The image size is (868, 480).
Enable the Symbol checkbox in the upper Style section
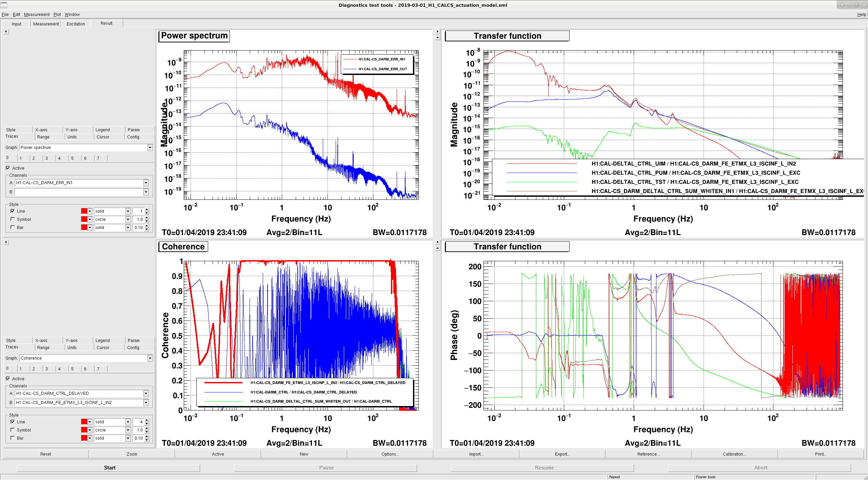[13, 219]
